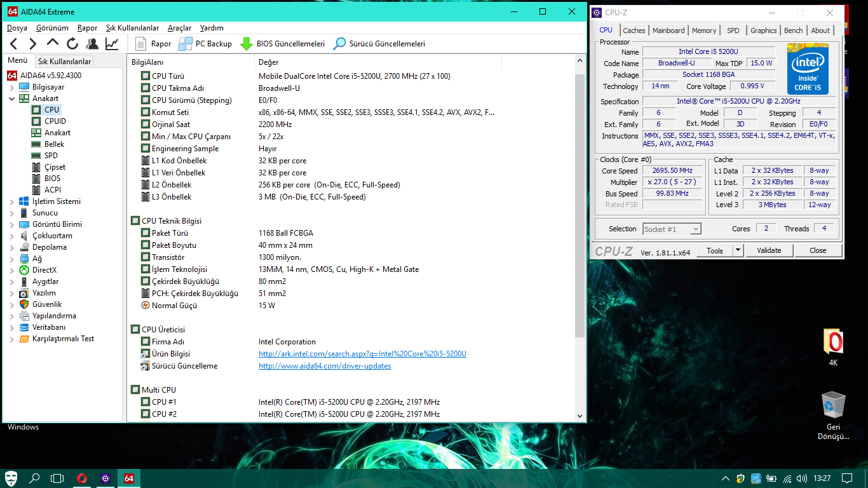
Task: Open the Memory tab in CPU-Z
Action: click(x=704, y=30)
